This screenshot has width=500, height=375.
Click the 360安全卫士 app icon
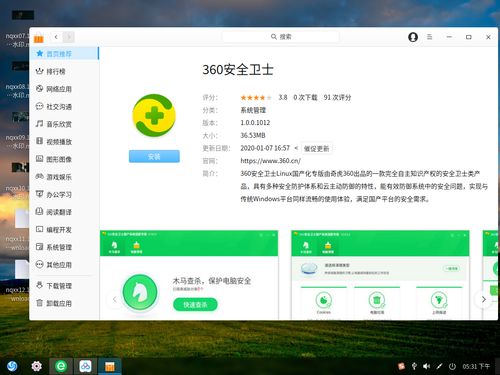tap(154, 115)
